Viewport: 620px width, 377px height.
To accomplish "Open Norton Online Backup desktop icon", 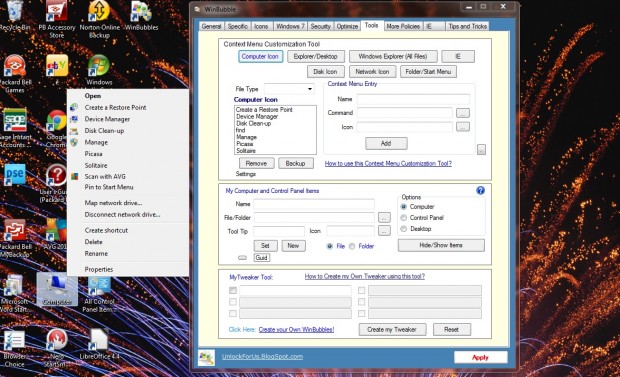I will point(99,19).
